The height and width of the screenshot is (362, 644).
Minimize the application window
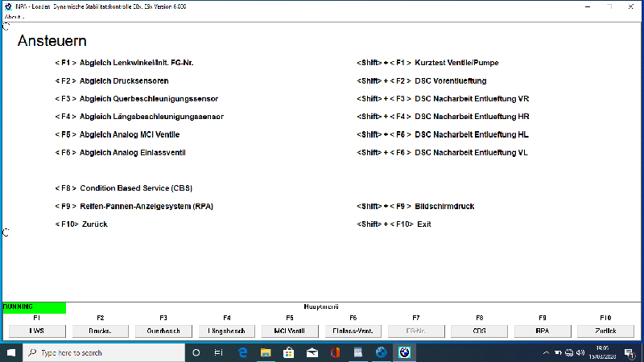[x=588, y=6]
